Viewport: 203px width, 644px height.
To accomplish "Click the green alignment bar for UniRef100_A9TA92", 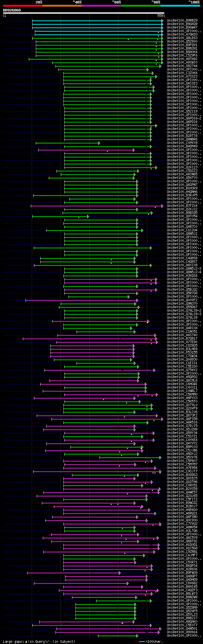I will tap(96, 59).
